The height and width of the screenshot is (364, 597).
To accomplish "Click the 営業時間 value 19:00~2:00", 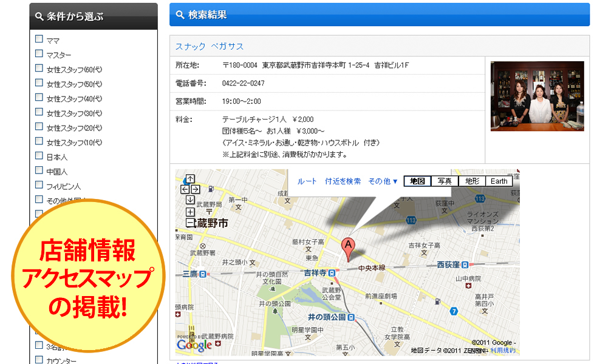I will pos(241,101).
